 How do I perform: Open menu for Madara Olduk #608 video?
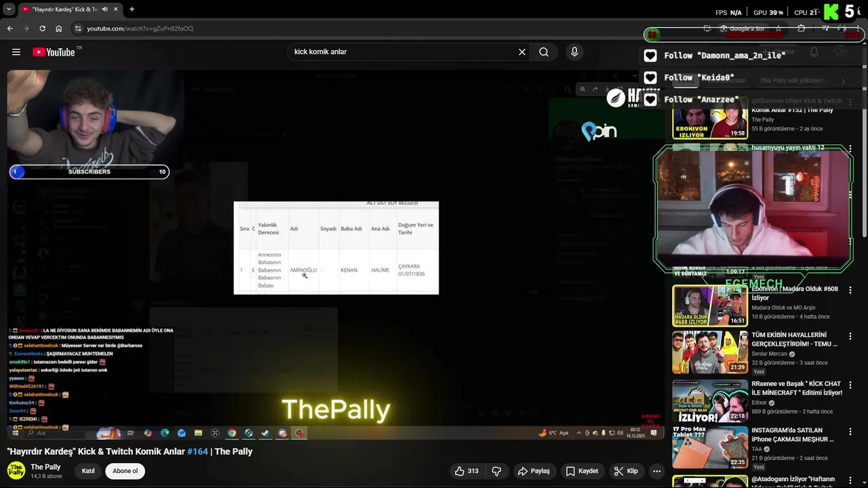tap(850, 290)
